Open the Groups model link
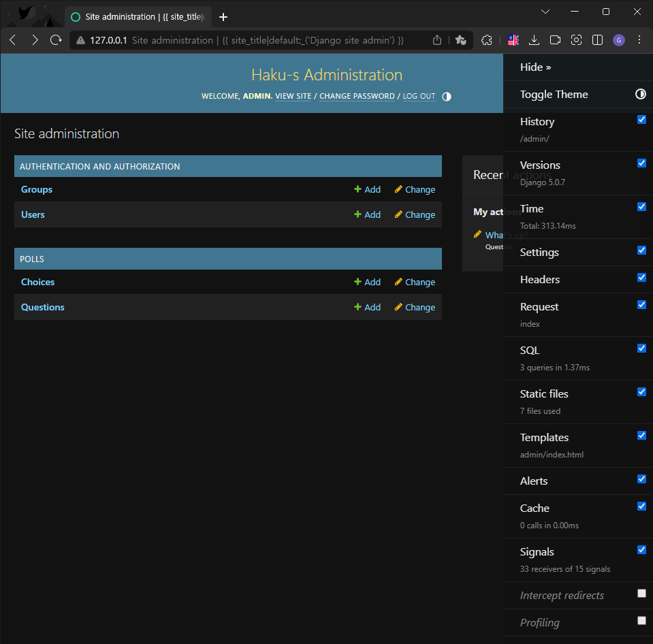 (x=37, y=189)
